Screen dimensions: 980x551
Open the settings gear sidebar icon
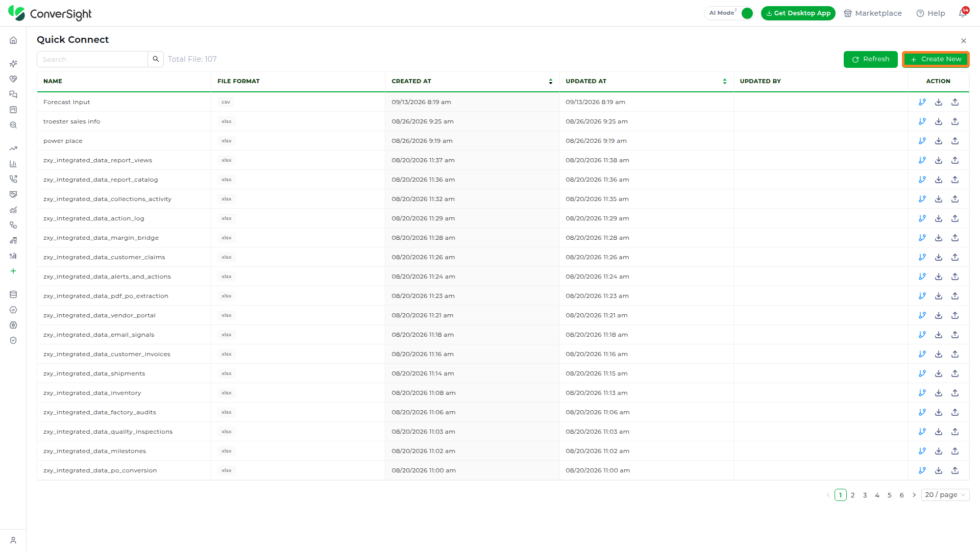[13, 325]
